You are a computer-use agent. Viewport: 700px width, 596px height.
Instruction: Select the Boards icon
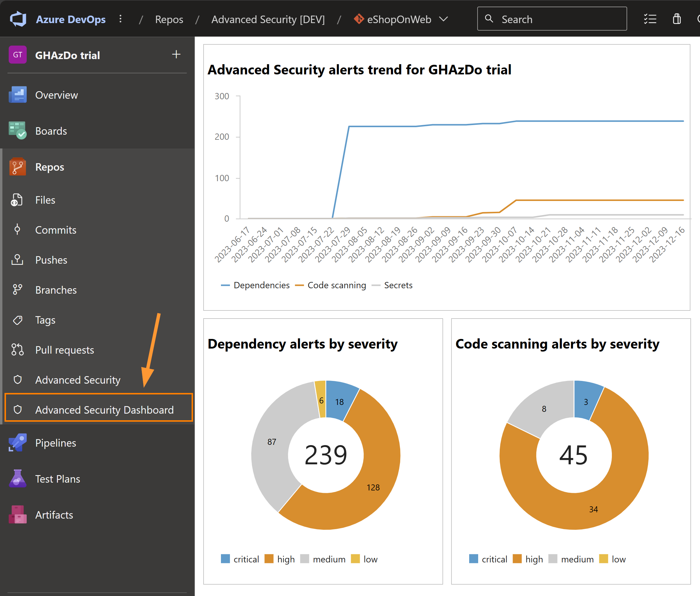point(18,131)
